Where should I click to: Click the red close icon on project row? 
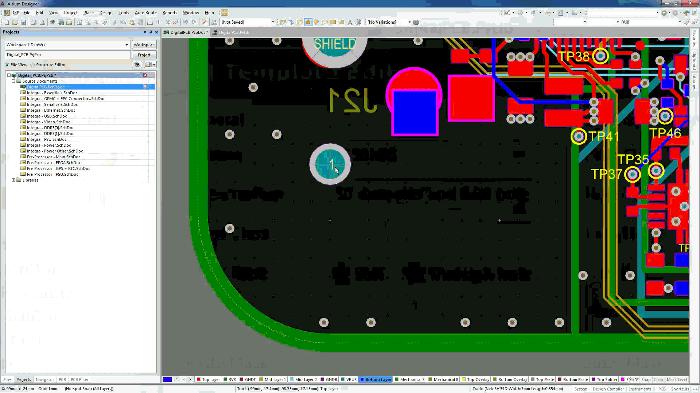pyautogui.click(x=145, y=75)
